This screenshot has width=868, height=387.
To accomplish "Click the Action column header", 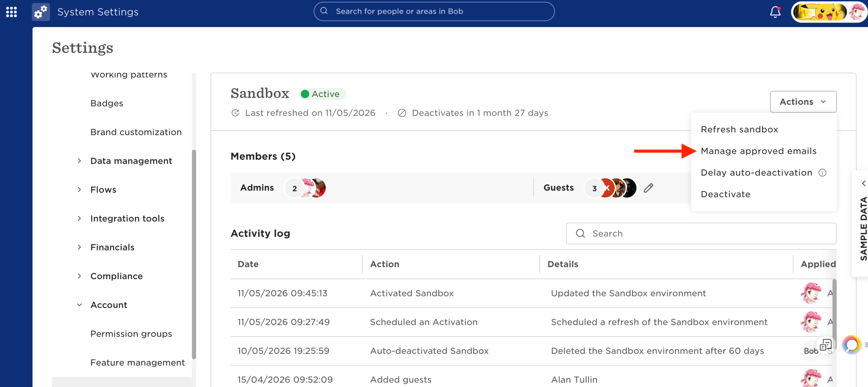I will tap(384, 264).
